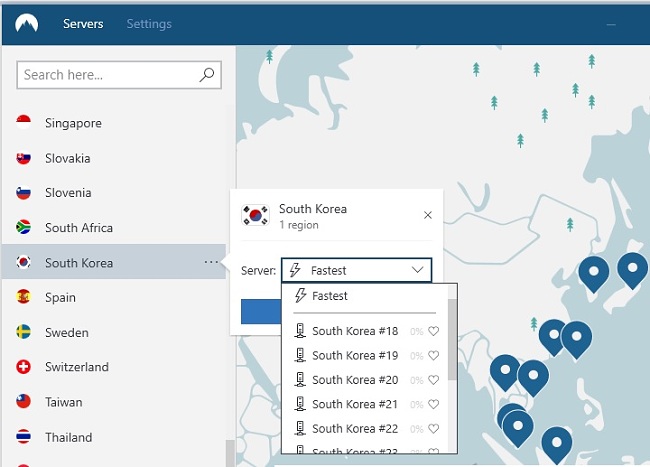Collapse the Server Fastest dropdown
Screen dimensions: 650x467
pos(357,270)
